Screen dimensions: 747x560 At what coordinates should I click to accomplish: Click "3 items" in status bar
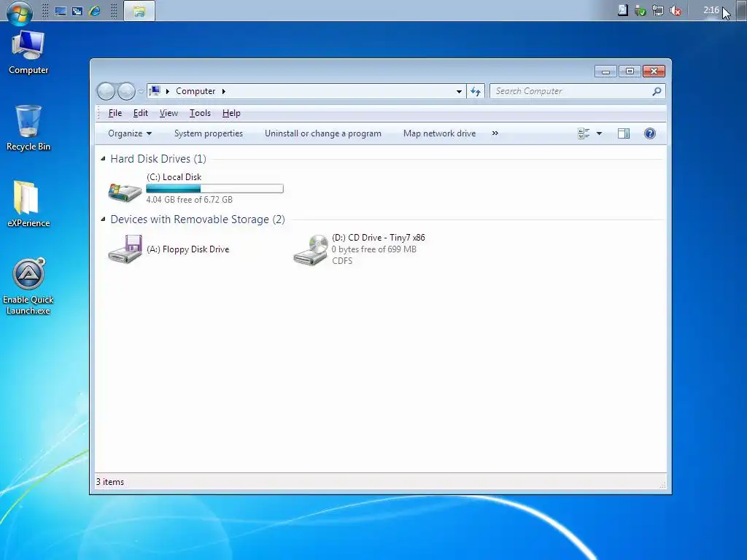[x=110, y=482]
